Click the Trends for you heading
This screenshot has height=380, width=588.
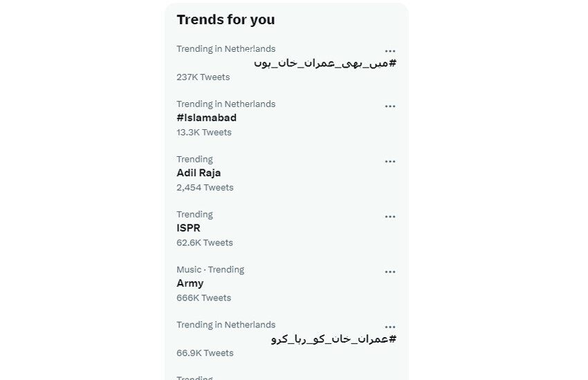[x=226, y=19]
